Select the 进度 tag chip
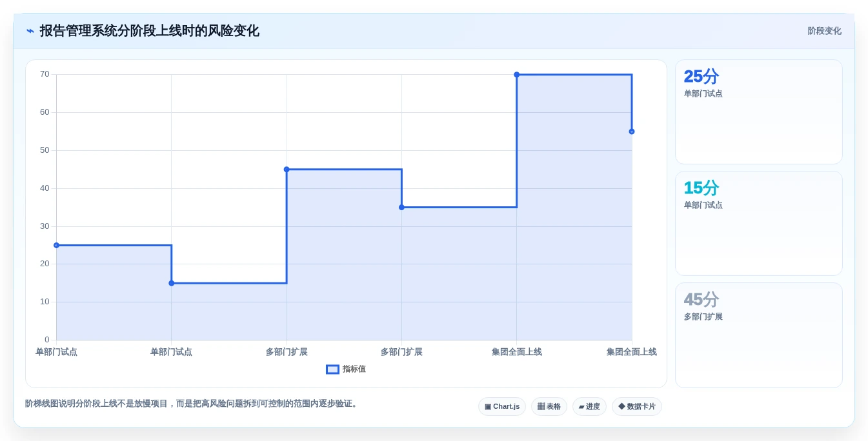The image size is (868, 441). (x=589, y=407)
